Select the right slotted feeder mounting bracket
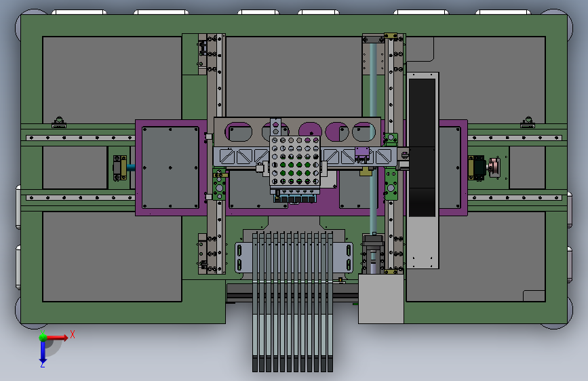Image resolution: width=588 pixels, height=381 pixels. tap(342, 257)
